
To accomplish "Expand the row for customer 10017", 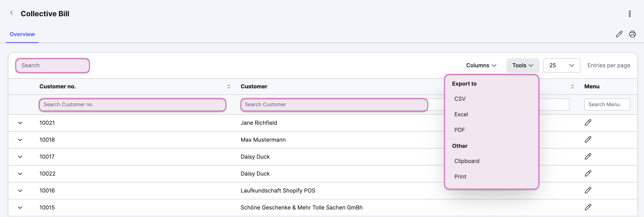I will coord(20,157).
